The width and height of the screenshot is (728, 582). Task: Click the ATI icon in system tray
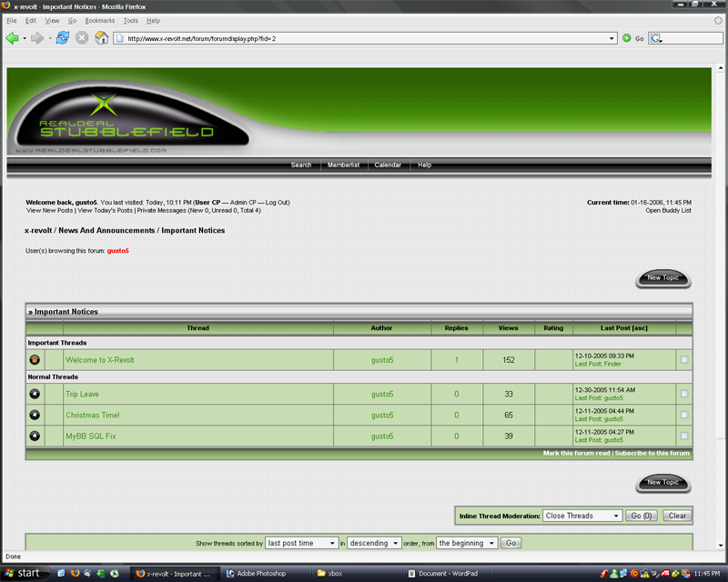[665, 574]
